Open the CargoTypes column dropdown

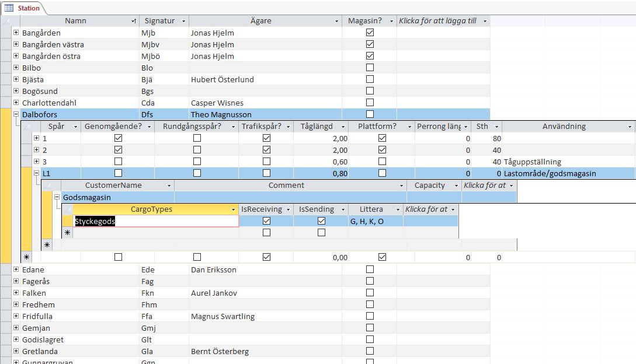(233, 209)
